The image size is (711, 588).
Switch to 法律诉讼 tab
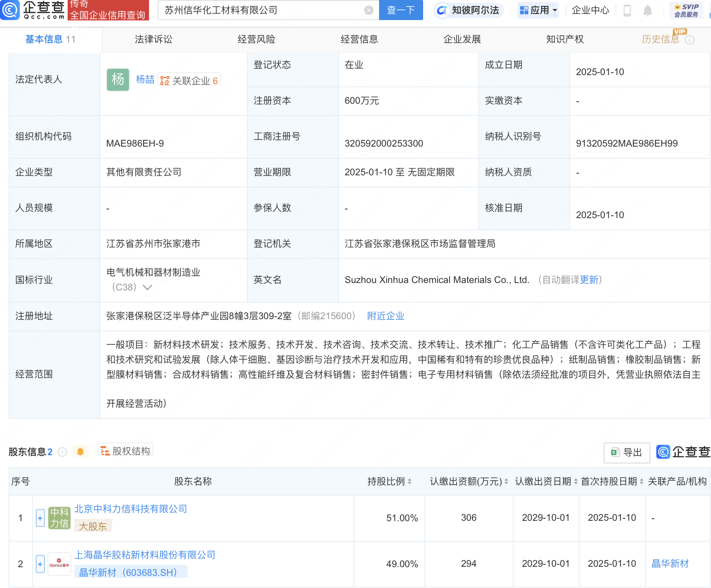coord(153,39)
